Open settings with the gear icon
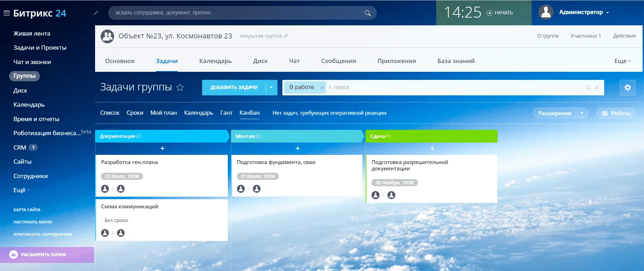 pyautogui.click(x=627, y=88)
